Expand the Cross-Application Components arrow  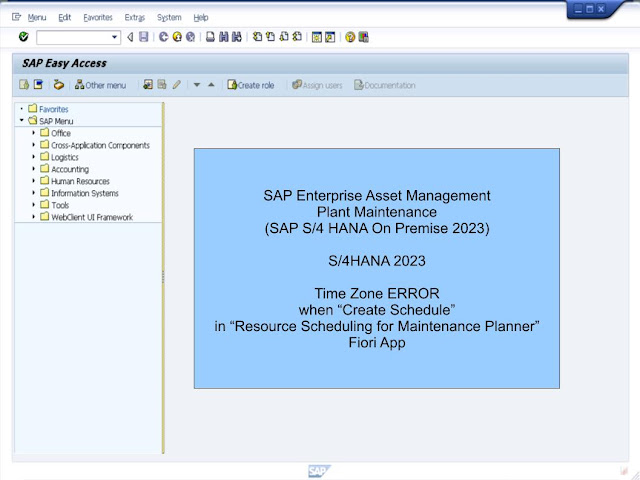pos(33,144)
